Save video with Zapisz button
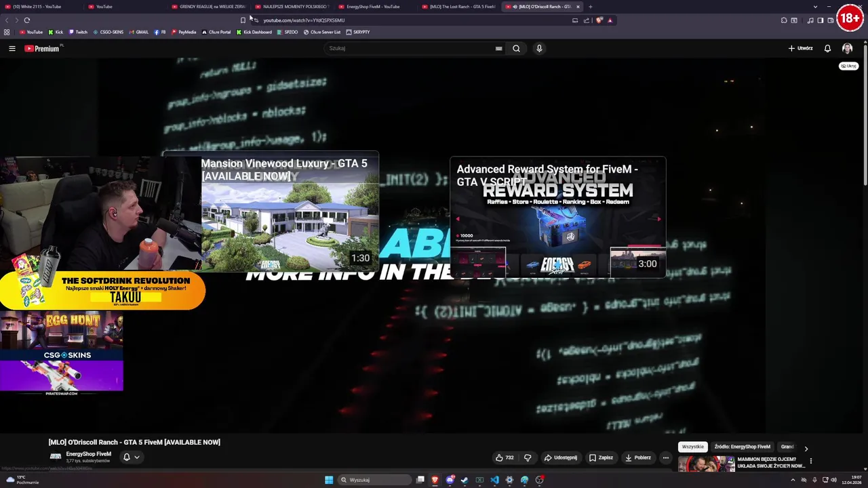Screen dimensions: 868x488 (x=601, y=457)
